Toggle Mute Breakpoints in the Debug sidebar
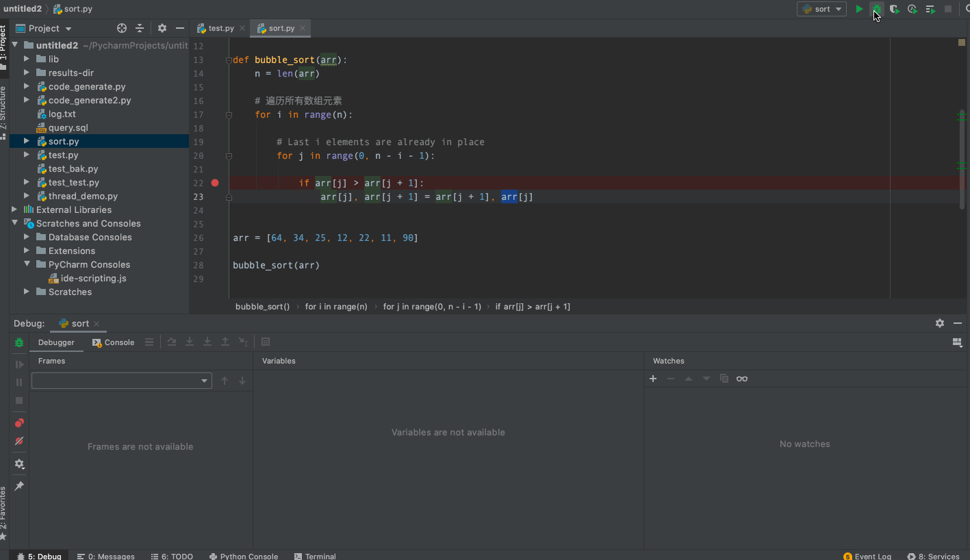970x560 pixels. [x=19, y=441]
